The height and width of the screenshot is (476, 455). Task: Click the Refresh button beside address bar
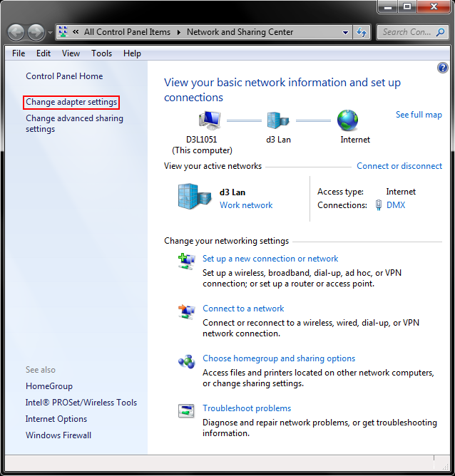click(362, 32)
